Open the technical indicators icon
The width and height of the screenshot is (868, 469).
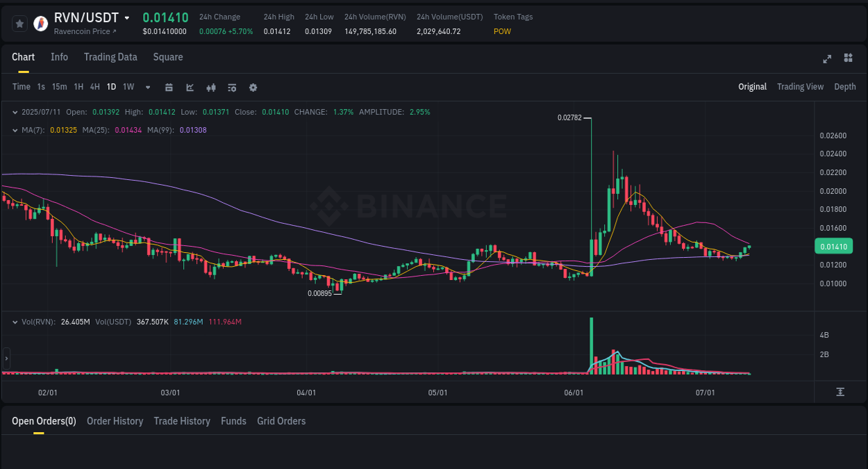click(x=231, y=87)
